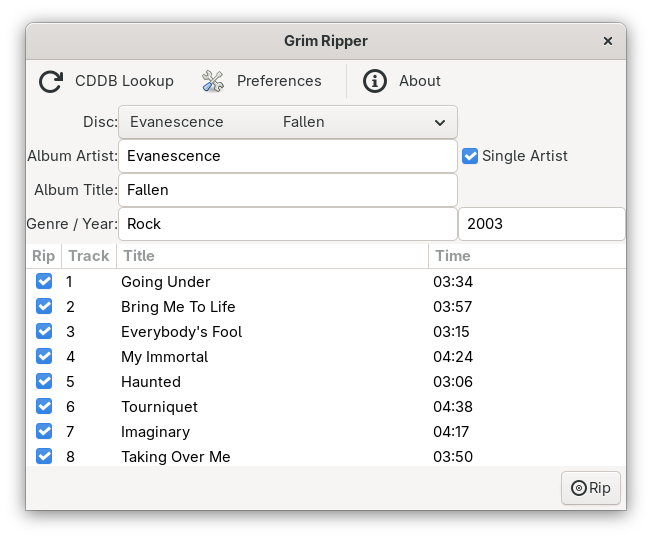The height and width of the screenshot is (539, 652).
Task: Click the Album Artist field with Evanescence
Action: point(288,156)
